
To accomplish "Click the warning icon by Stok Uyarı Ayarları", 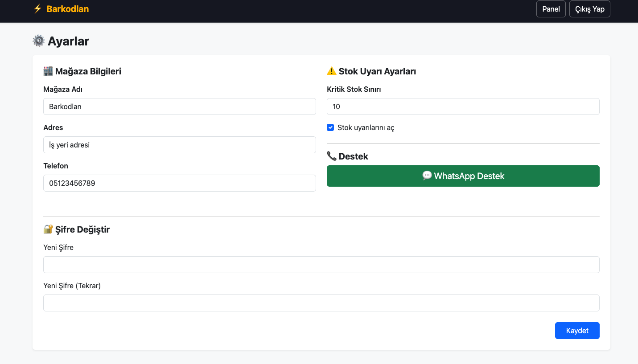I will [x=332, y=71].
